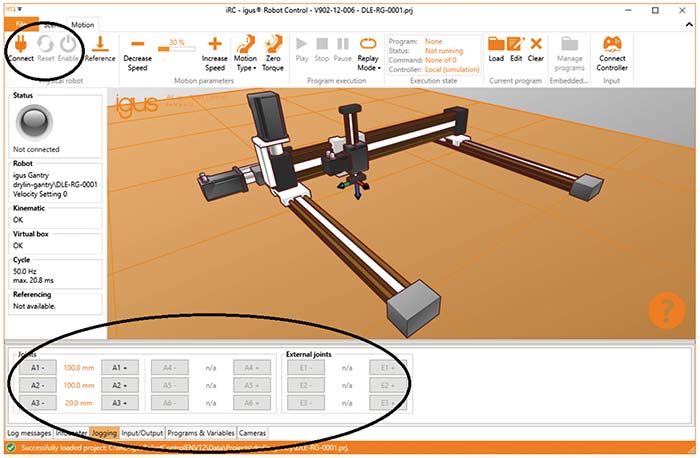This screenshot has width=700, height=458.
Task: Click the grey connection status indicator
Action: click(34, 122)
